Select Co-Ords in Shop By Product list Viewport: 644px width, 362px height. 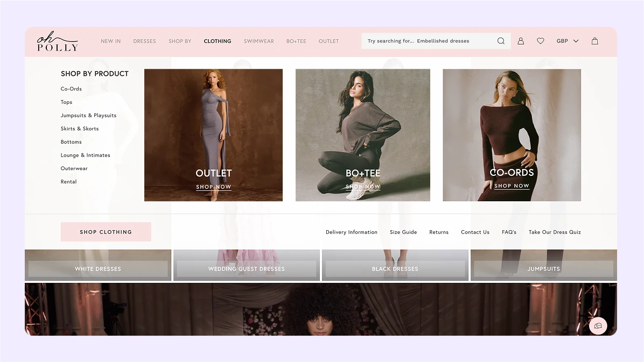[71, 89]
